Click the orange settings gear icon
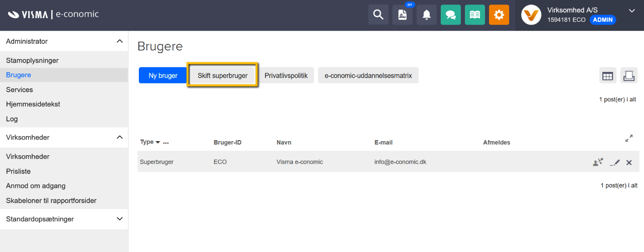 coord(499,15)
